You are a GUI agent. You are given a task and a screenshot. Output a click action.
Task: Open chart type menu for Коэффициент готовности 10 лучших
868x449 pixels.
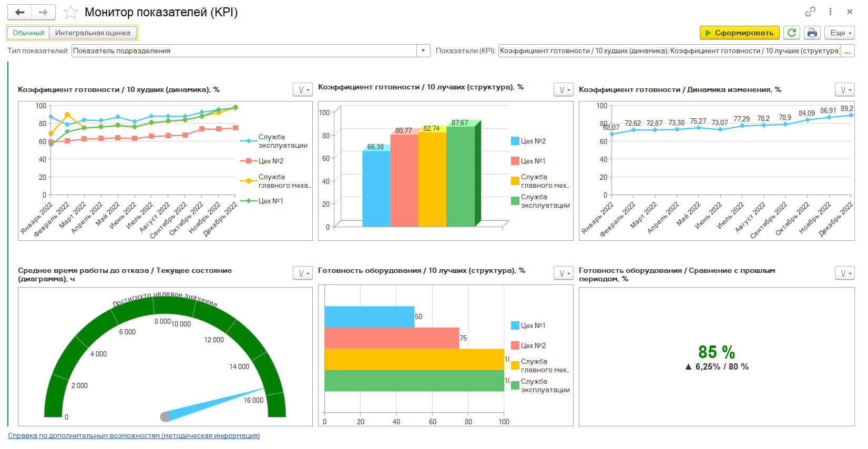[x=564, y=90]
